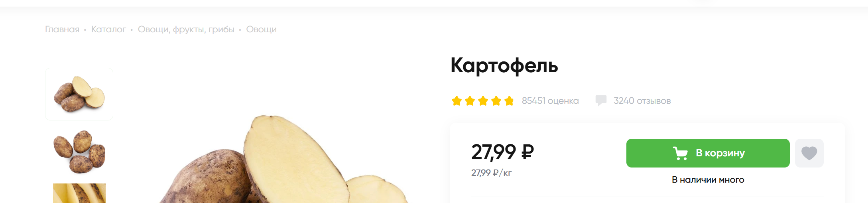Add potato to cart with В корзину
The height and width of the screenshot is (203, 868).
click(x=708, y=153)
